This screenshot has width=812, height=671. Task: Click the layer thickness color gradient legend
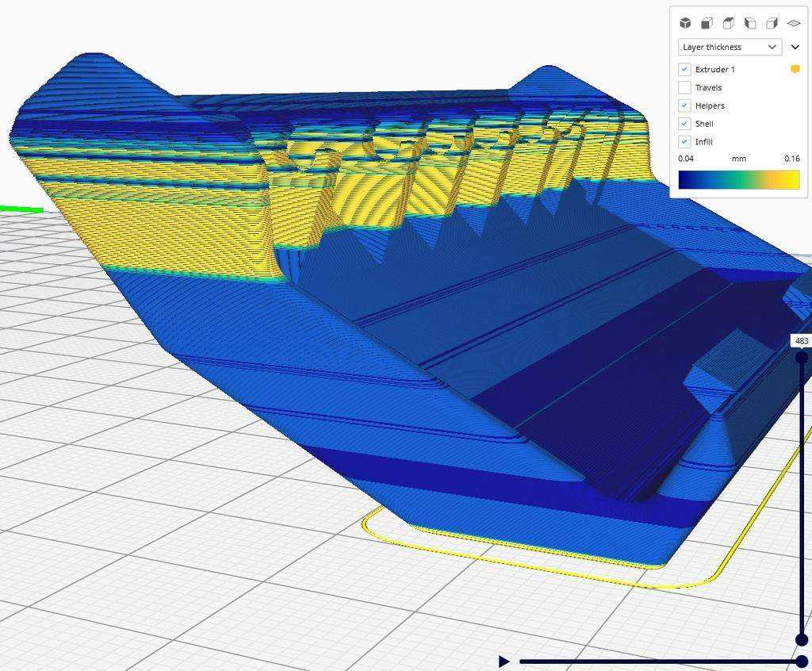pyautogui.click(x=739, y=180)
